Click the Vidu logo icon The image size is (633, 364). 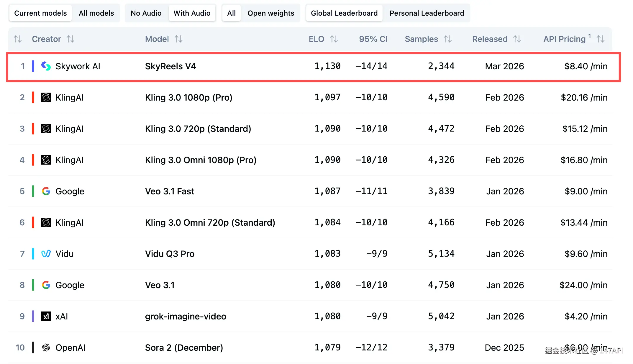tap(46, 254)
